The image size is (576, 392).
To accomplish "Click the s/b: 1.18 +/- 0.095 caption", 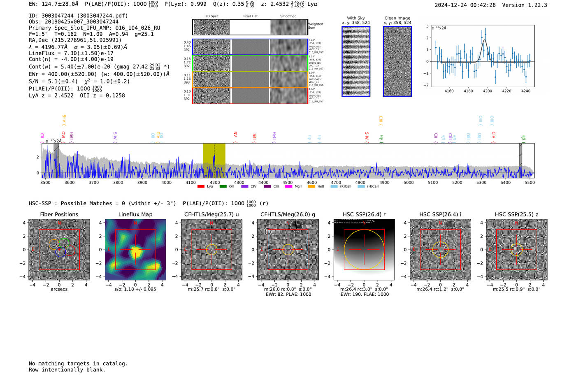I will coord(135,289).
